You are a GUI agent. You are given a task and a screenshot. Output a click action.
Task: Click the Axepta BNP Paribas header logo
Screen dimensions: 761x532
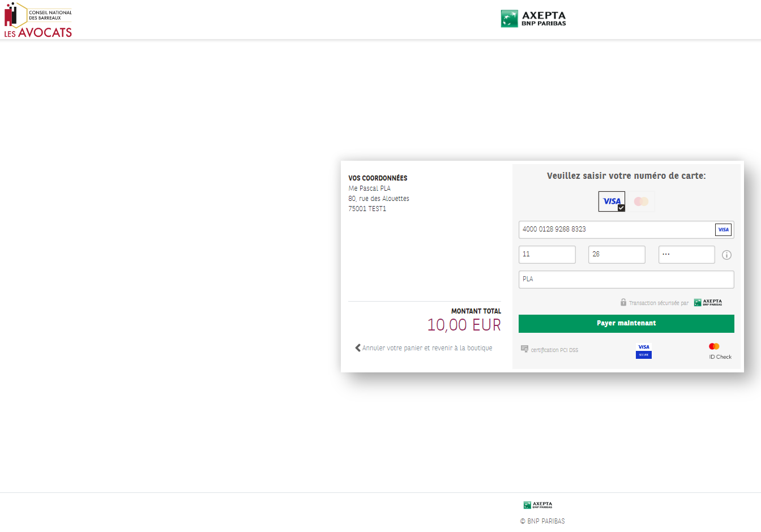[x=533, y=19]
